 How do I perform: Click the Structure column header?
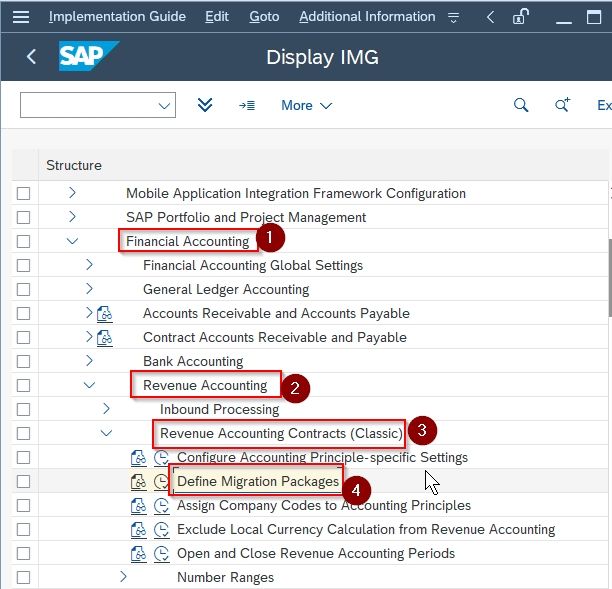pos(74,165)
